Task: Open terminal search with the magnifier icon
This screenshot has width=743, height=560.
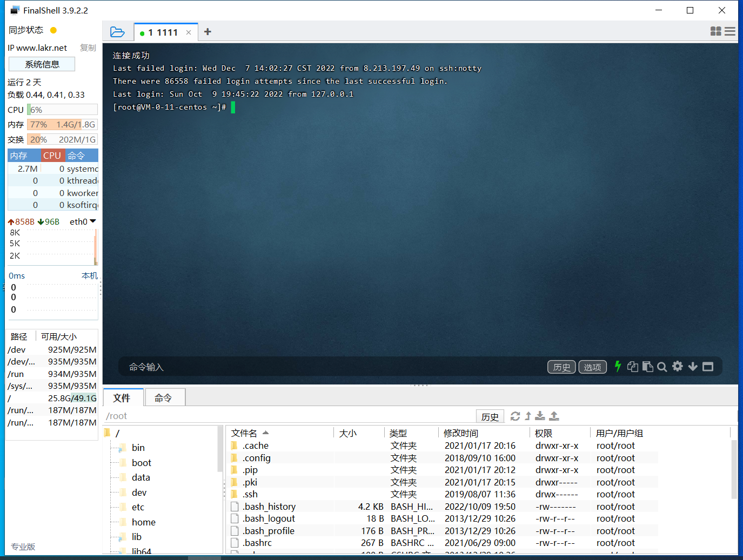Action: pos(662,367)
